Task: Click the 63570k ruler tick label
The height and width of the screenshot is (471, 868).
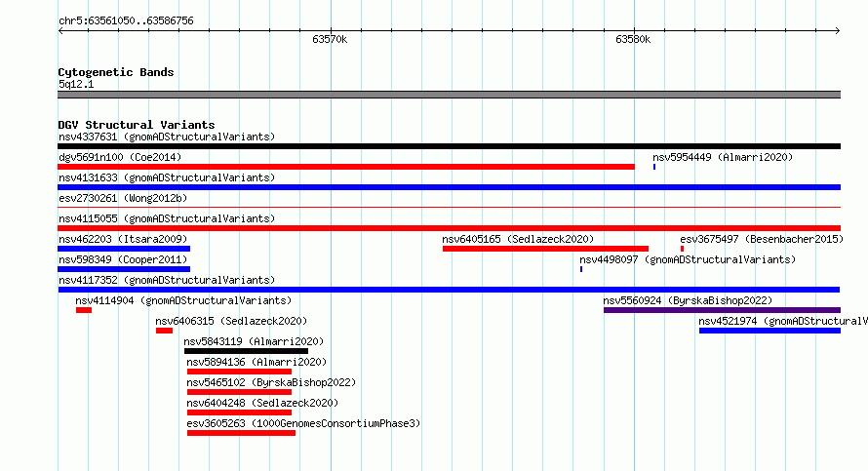Action: [x=330, y=39]
